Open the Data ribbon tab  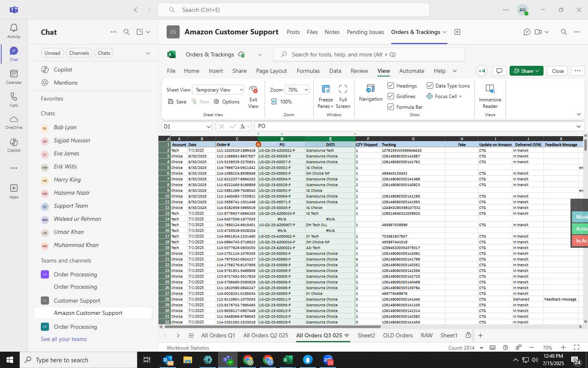(335, 71)
